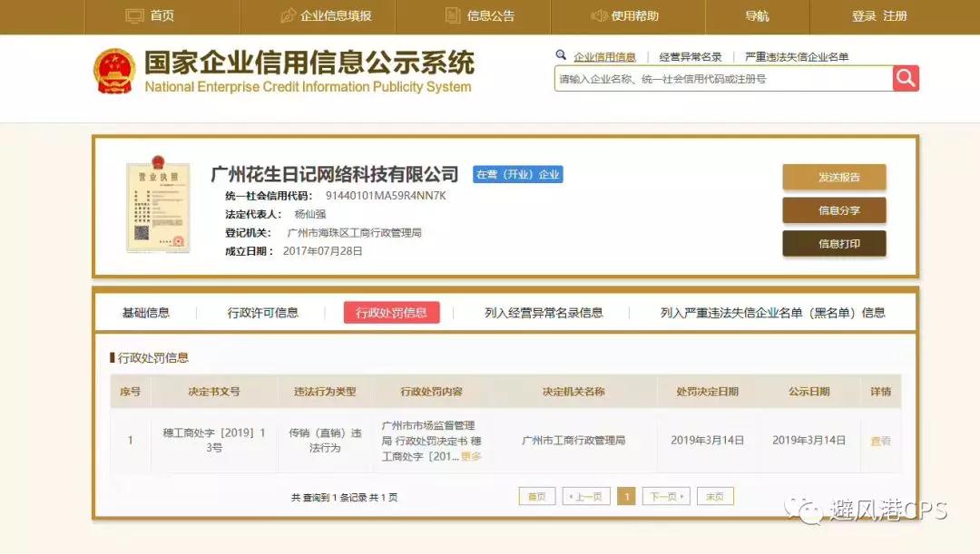
Task: Click the authority cell 广州市工商行政管理局
Action: (x=573, y=441)
